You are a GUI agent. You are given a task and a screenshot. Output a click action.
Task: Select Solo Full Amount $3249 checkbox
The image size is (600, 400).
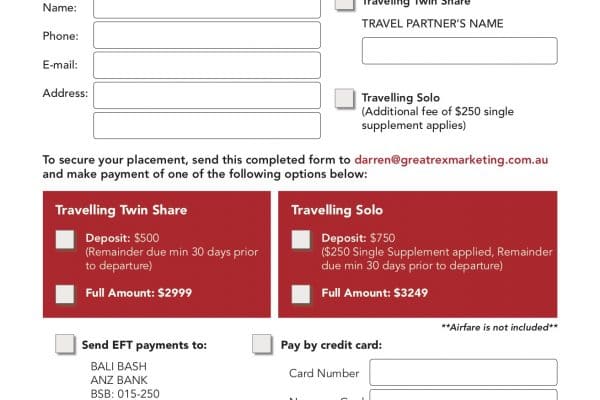301,294
